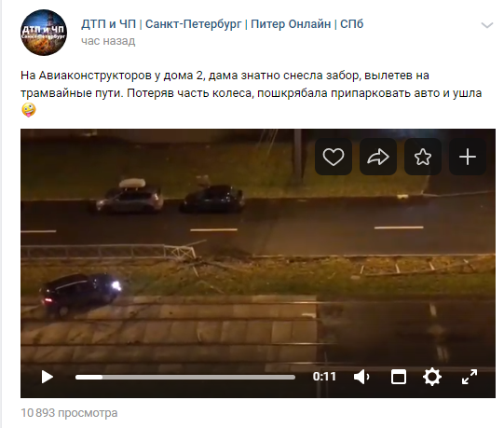Click the community avatar image

[x=44, y=33]
